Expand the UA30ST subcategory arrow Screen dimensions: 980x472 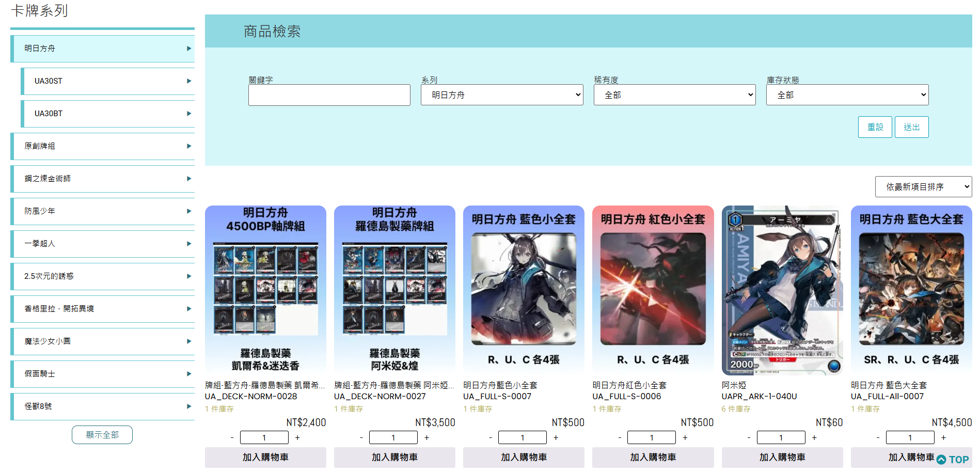189,81
